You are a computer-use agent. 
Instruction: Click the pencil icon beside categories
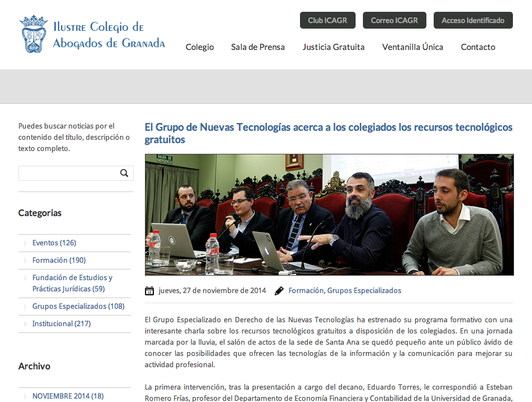click(279, 291)
